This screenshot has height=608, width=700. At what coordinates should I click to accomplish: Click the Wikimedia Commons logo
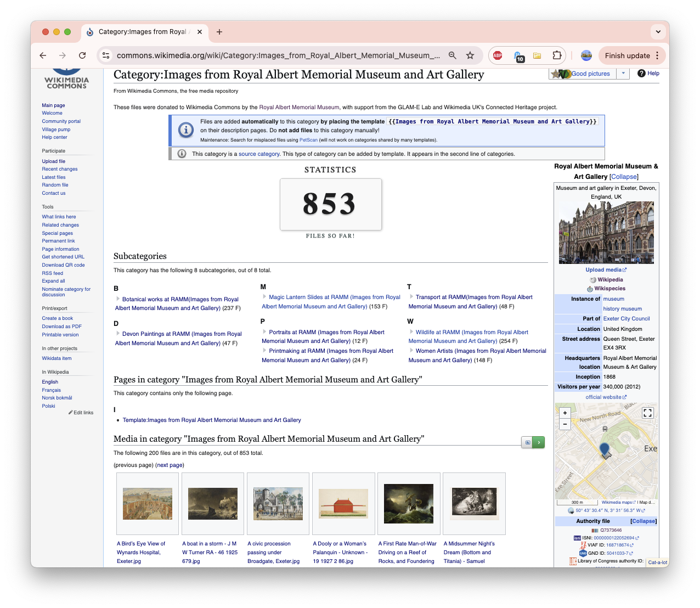point(66,78)
